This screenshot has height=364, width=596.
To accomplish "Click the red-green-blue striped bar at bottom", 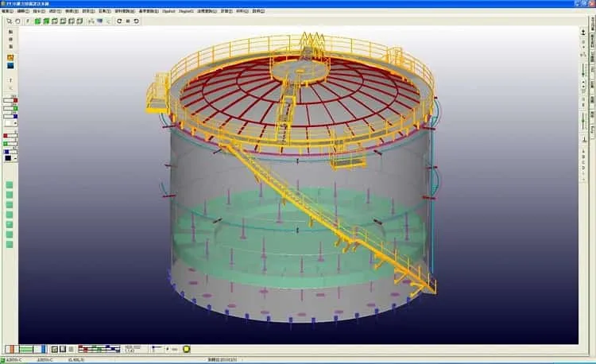I will (x=99, y=349).
